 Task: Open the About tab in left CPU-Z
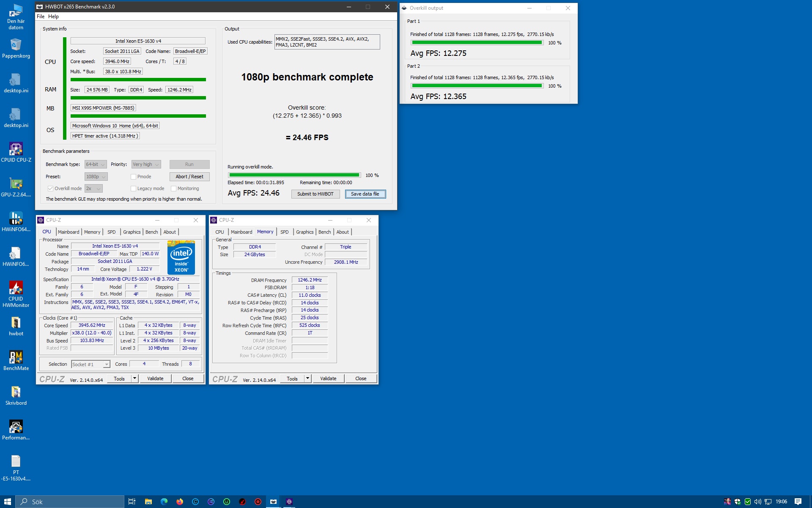(170, 232)
